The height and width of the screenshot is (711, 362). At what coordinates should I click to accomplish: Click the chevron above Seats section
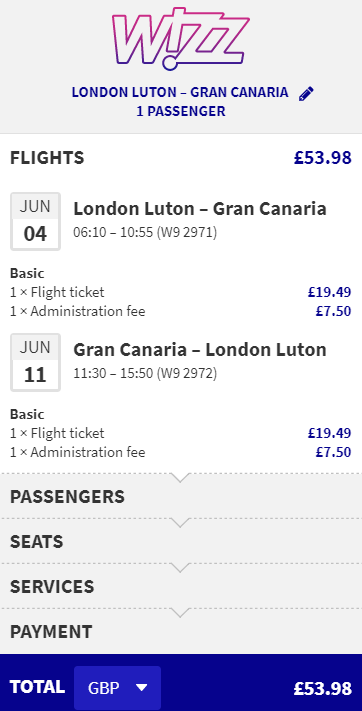click(181, 523)
